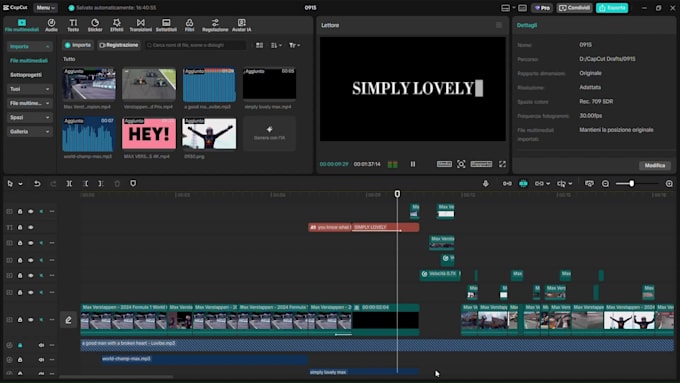The width and height of the screenshot is (680, 383).
Task: Enter fullscreen preview in the Lettore panel
Action: pyautogui.click(x=502, y=164)
